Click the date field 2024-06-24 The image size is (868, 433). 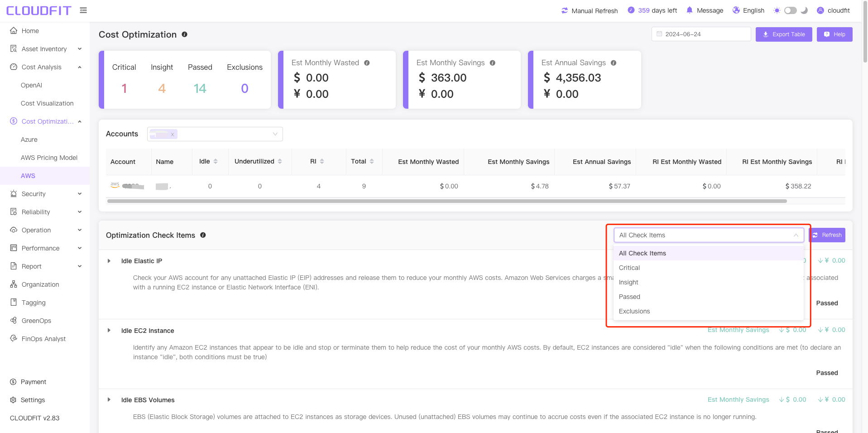tap(701, 34)
